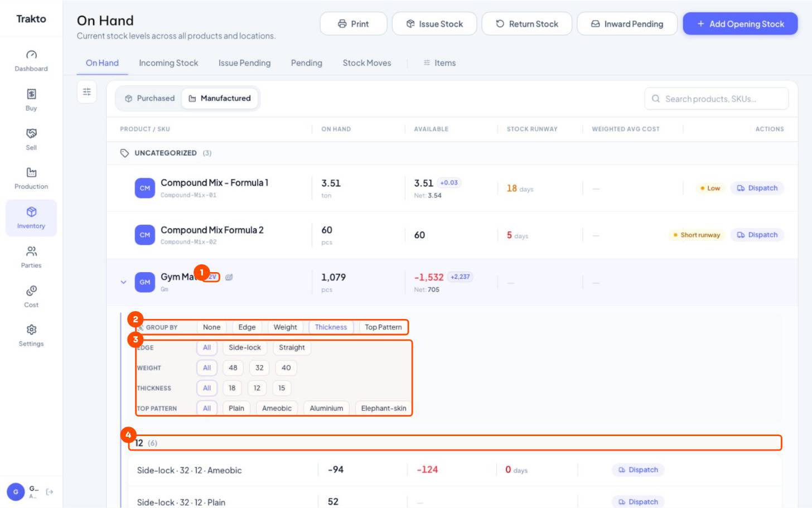This screenshot has width=812, height=508.
Task: Open the Stock Moves tab
Action: click(x=367, y=63)
